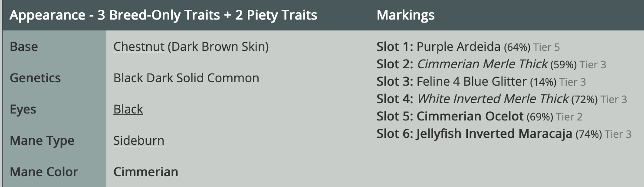Open the Black eyes link
The height and width of the screenshot is (187, 644).
click(x=128, y=109)
